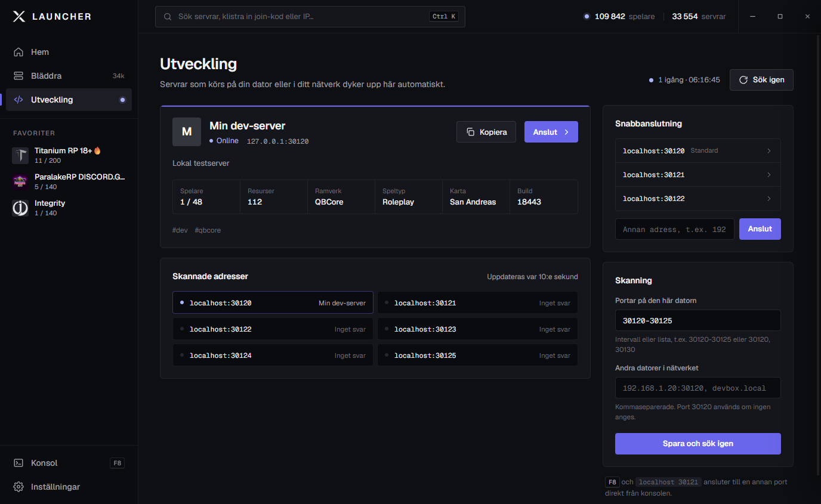Screen dimensions: 821x504
Task: Click the Hem house icon
Action: tap(18, 52)
